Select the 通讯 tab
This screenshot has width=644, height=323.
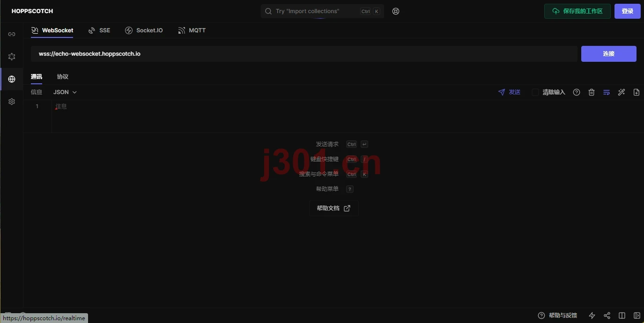coord(37,77)
